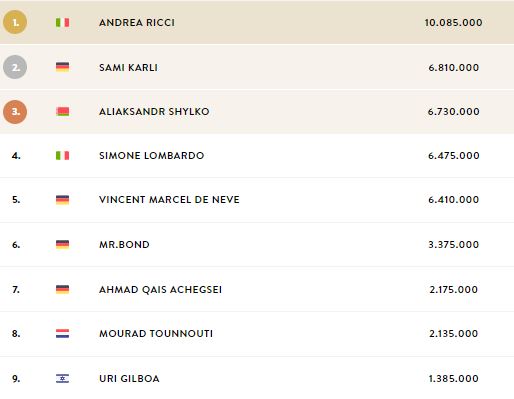Open player name Andrea Ricci
The width and height of the screenshot is (514, 399).
137,22
